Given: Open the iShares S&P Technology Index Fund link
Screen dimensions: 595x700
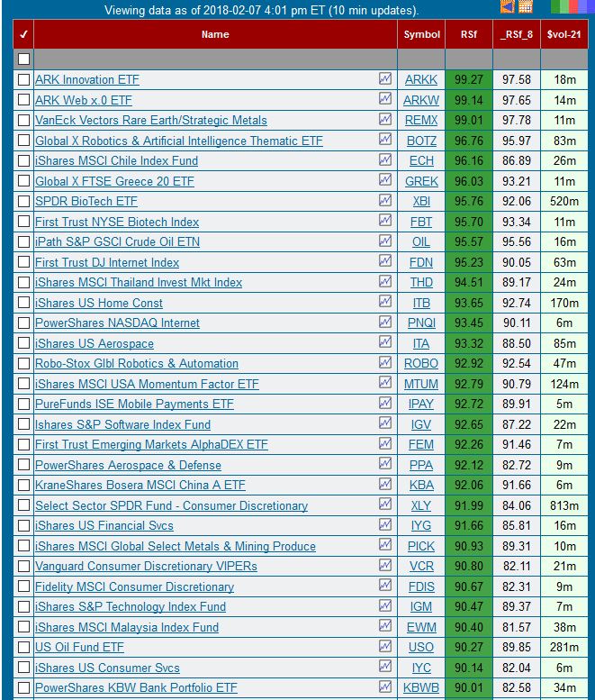Looking at the screenshot, I should click(x=131, y=606).
